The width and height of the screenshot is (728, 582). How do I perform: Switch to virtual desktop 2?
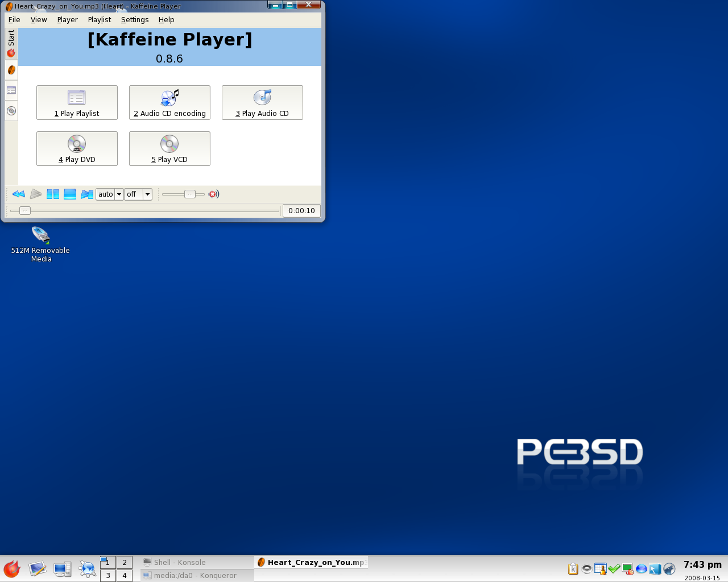(125, 563)
